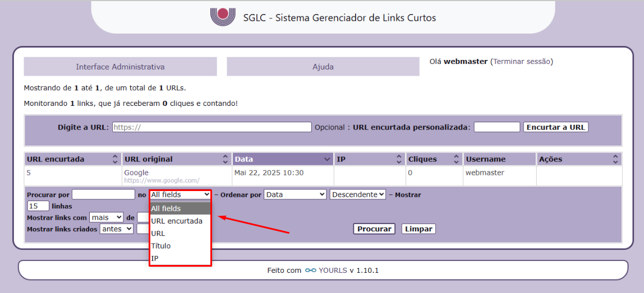Open the Descendente order dropdown

coord(358,194)
